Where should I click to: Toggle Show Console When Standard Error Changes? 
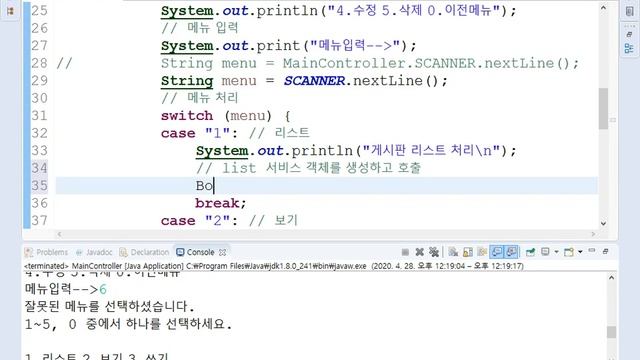511,252
